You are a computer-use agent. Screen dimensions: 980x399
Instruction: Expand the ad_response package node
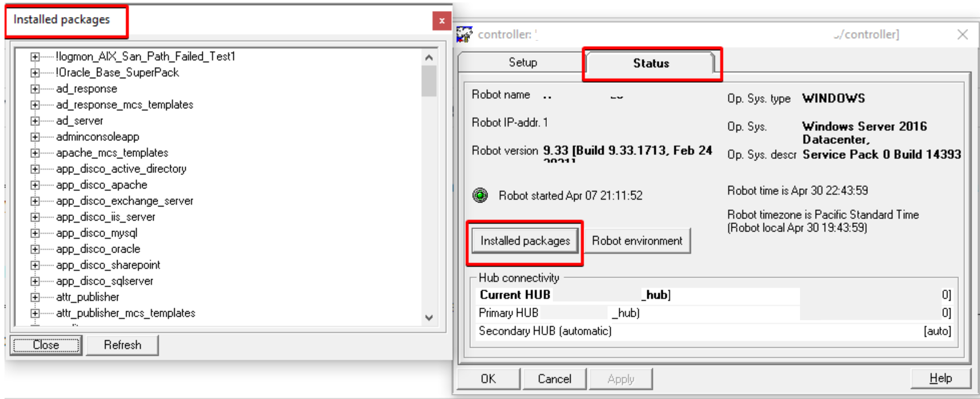[x=35, y=89]
